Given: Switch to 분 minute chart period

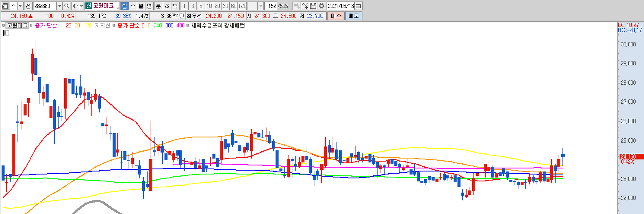Looking at the screenshot, I should point(158,6).
